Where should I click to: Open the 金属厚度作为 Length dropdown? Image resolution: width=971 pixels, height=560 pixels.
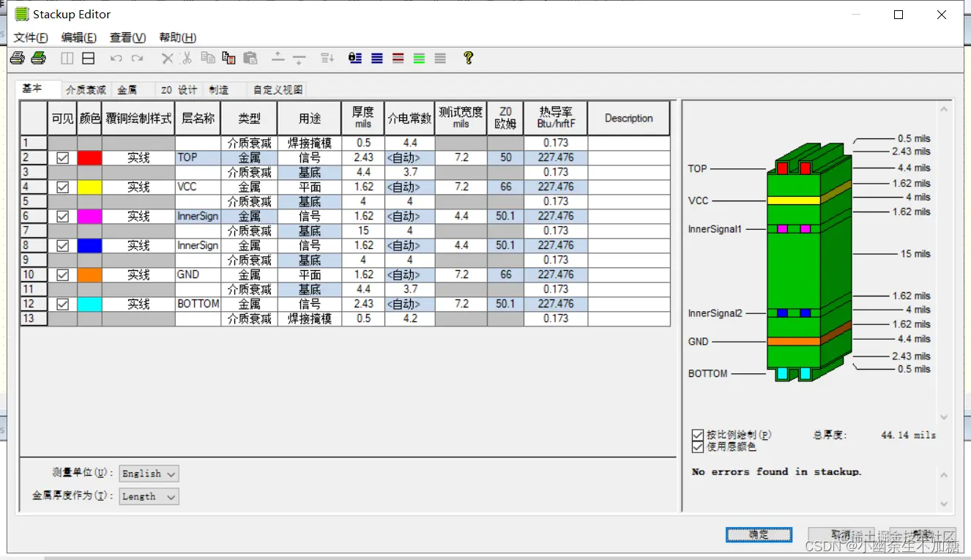pyautogui.click(x=149, y=496)
